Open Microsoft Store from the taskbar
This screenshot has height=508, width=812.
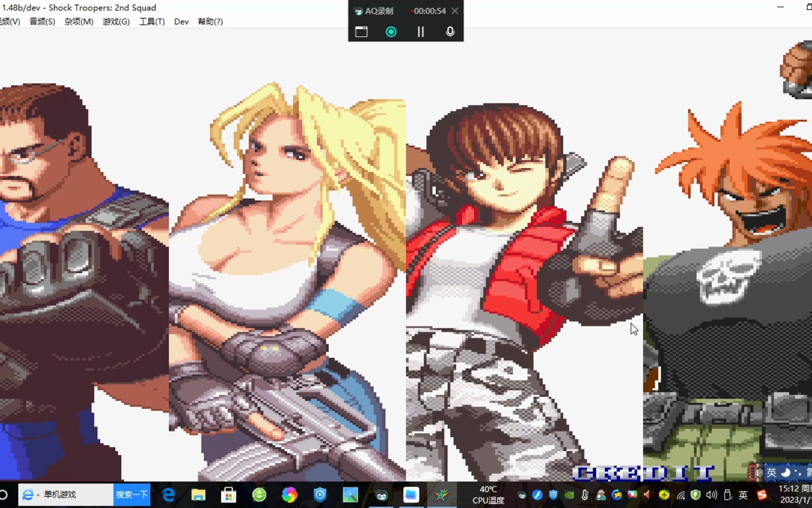point(229,494)
